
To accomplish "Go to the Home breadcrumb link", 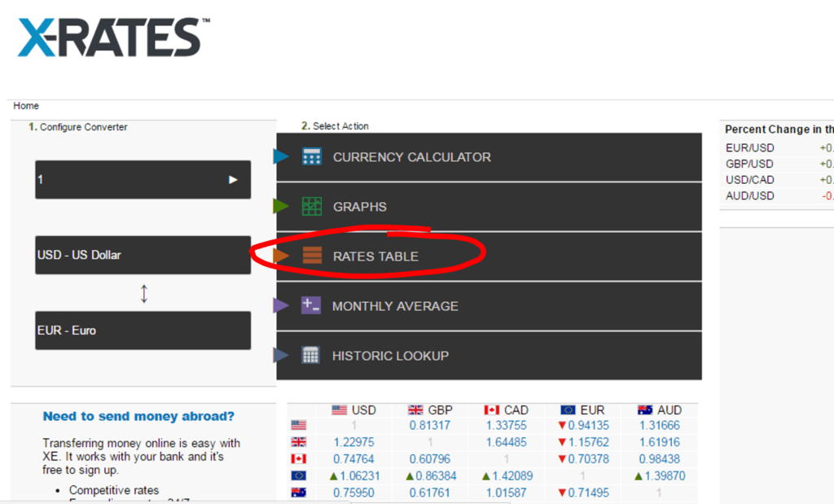I will coord(26,106).
